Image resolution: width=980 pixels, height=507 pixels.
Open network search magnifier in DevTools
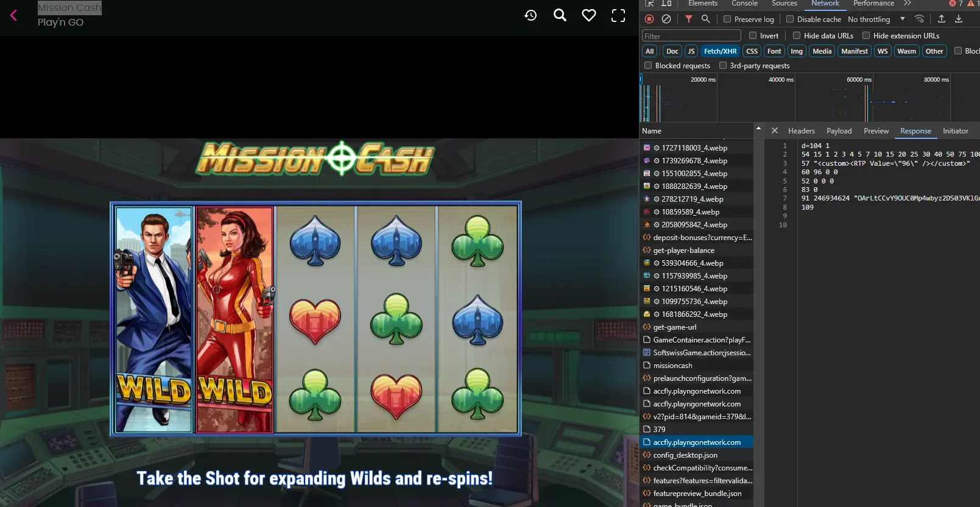[x=706, y=19]
